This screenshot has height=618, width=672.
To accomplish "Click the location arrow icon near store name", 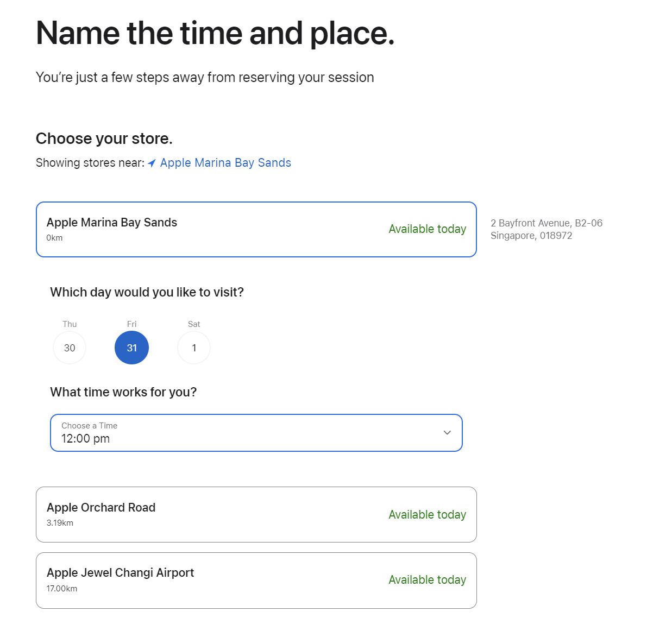I will tap(152, 162).
